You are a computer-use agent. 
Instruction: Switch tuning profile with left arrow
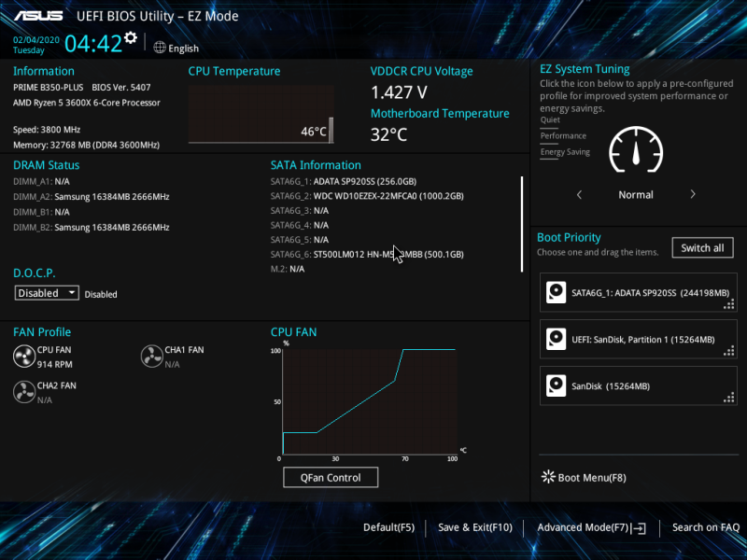point(579,194)
